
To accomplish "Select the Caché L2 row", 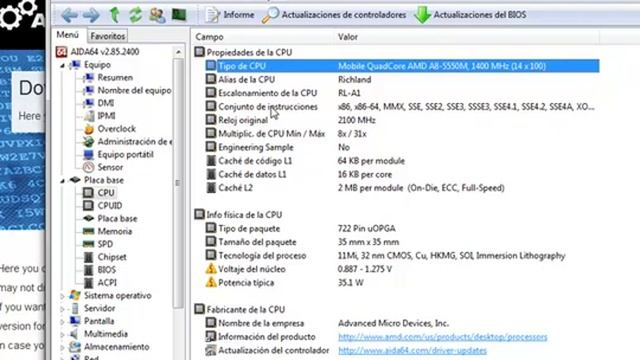I will click(x=402, y=188).
